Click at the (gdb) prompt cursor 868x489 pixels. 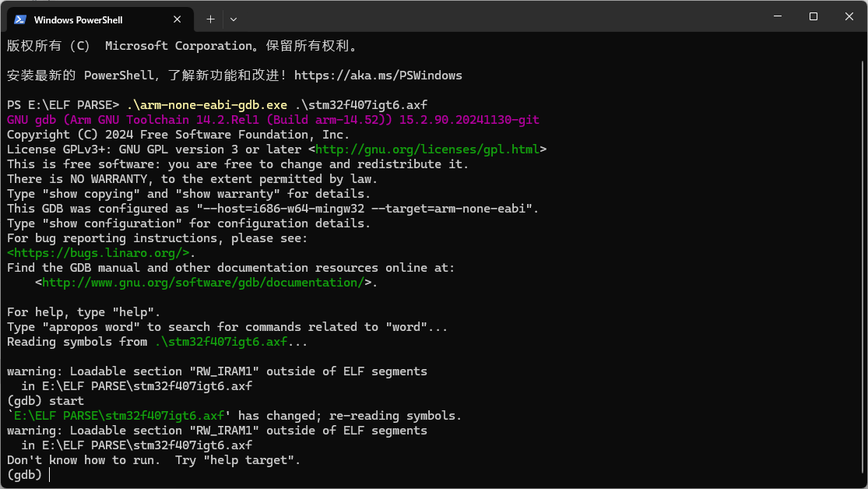[x=49, y=475]
